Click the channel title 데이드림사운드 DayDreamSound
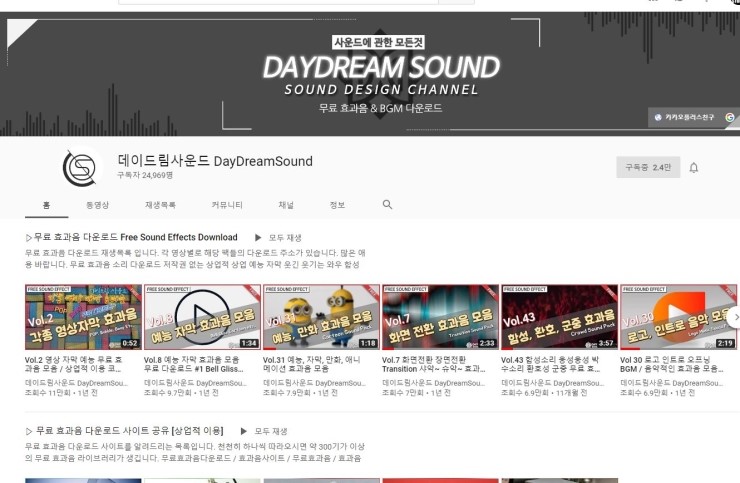 click(215, 161)
